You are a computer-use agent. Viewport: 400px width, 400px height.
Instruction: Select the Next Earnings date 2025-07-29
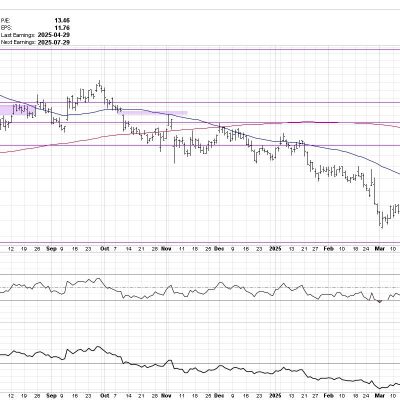(x=54, y=42)
